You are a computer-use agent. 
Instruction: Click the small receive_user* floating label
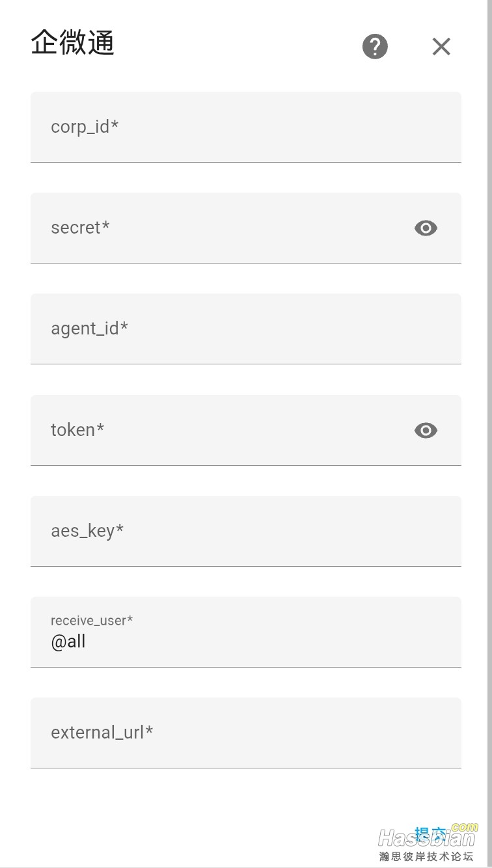tap(92, 621)
